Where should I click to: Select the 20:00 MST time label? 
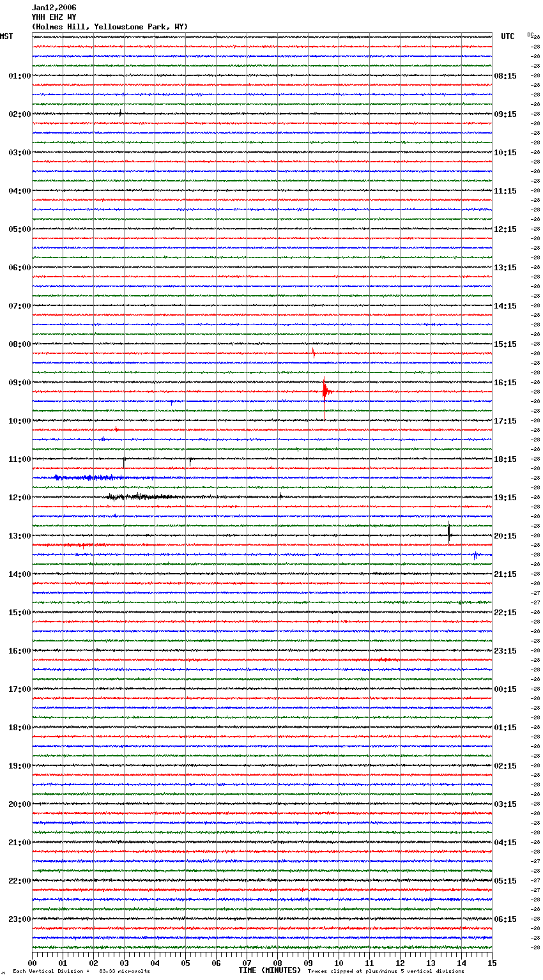click(x=19, y=804)
